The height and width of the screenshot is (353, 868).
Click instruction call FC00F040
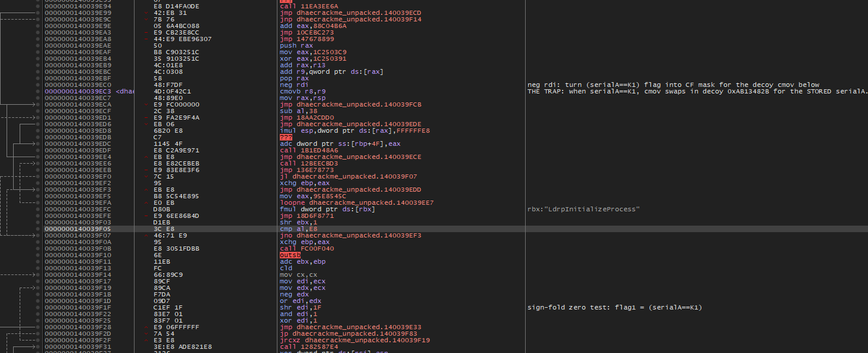pyautogui.click(x=307, y=248)
